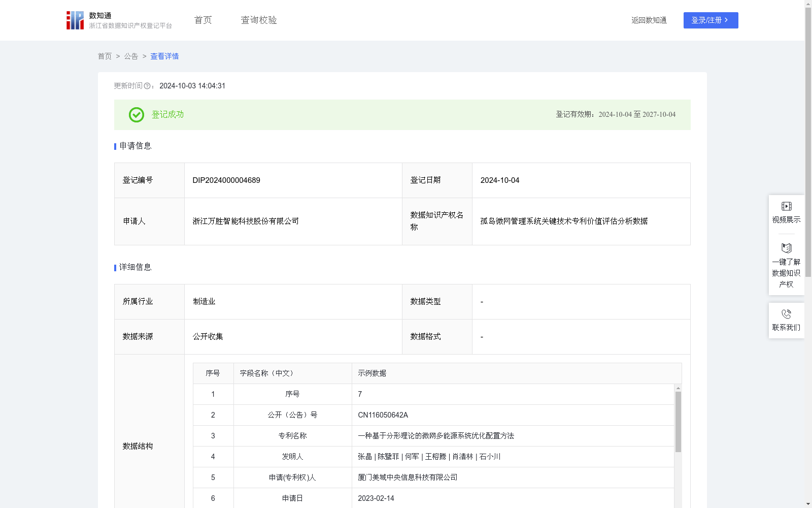Click the 公开收集 data source value
The image size is (812, 508).
click(208, 337)
